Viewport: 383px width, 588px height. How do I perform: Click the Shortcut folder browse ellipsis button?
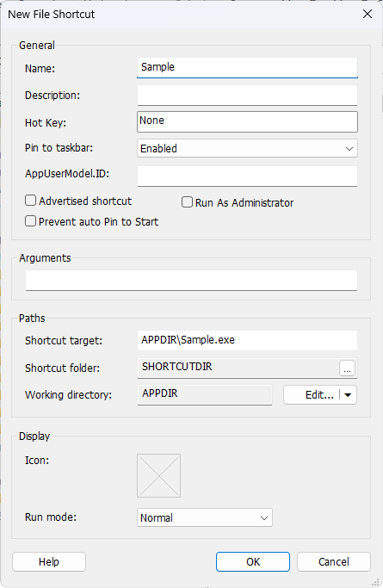click(x=347, y=368)
